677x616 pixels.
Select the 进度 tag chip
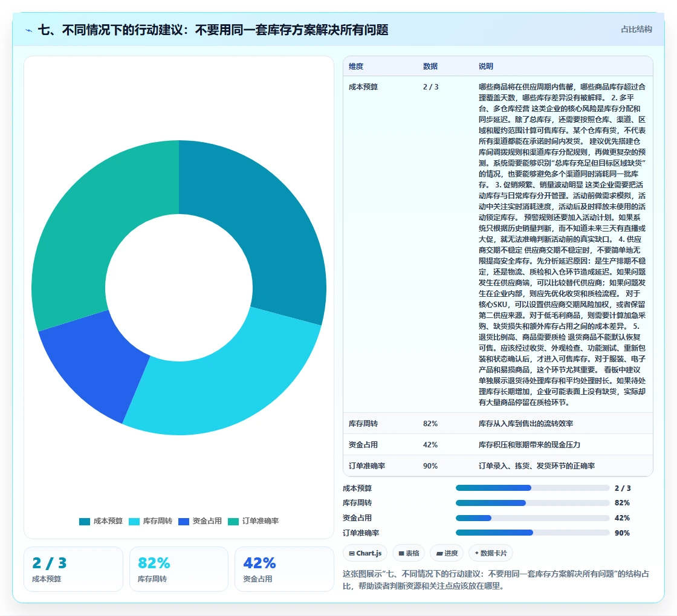pyautogui.click(x=447, y=553)
